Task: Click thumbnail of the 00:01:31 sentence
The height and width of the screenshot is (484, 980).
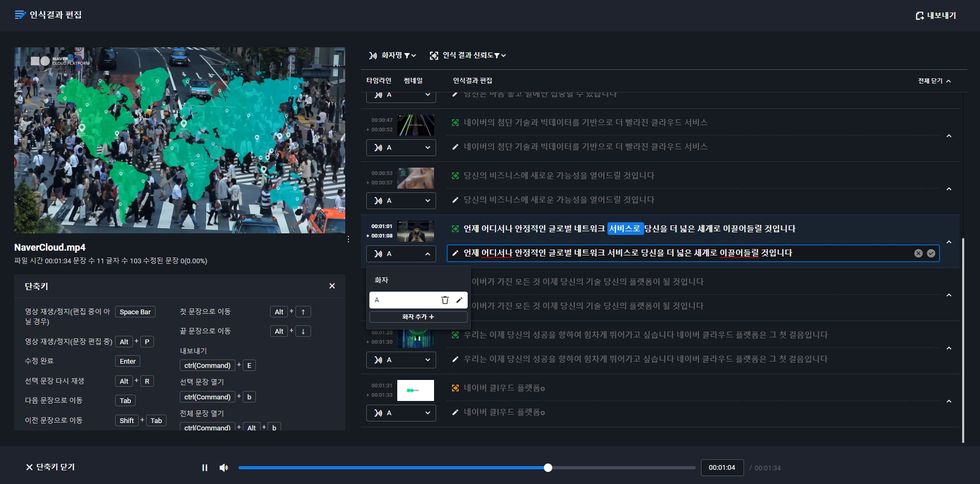Action: click(x=416, y=390)
